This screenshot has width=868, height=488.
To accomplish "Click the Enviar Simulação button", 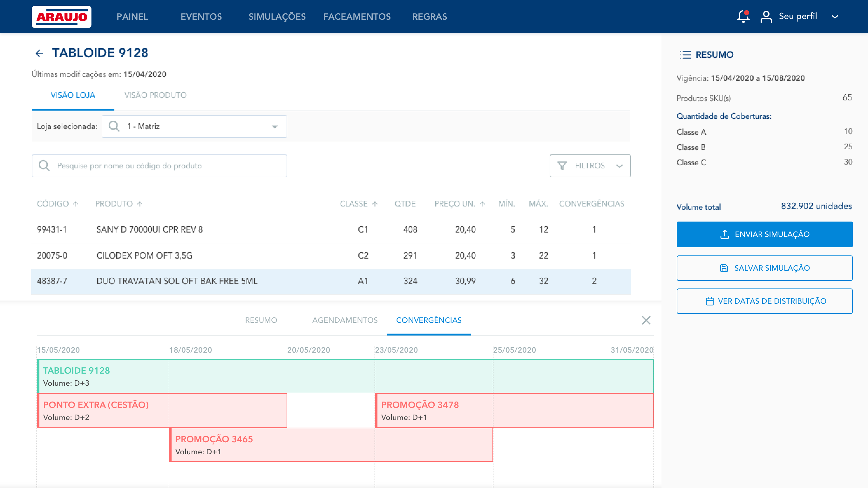I will pos(764,234).
